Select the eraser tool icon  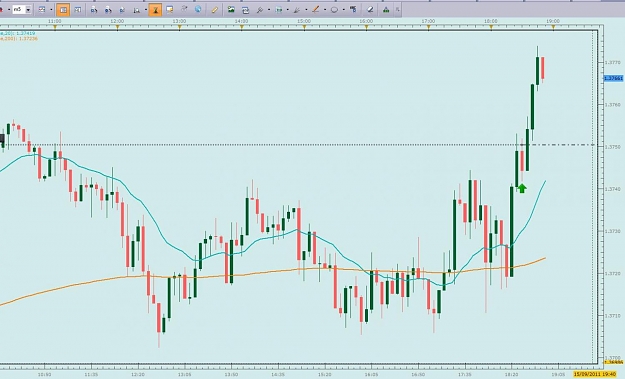[x=370, y=10]
